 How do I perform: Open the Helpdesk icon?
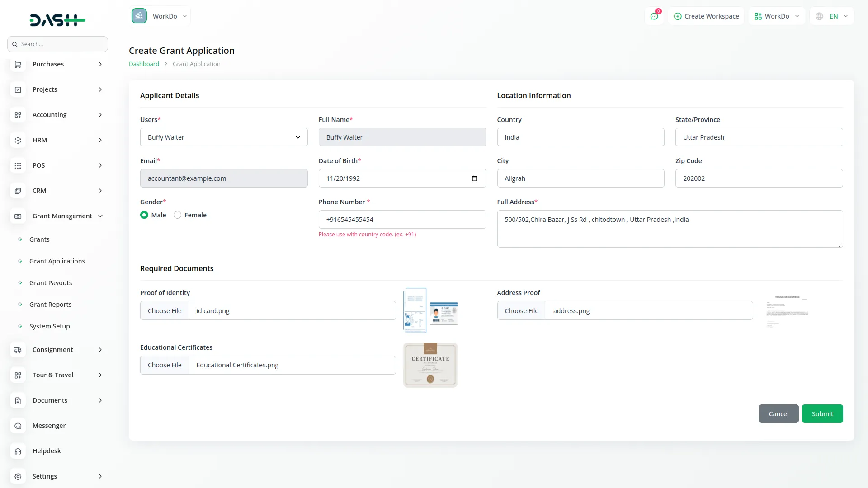[18, 451]
